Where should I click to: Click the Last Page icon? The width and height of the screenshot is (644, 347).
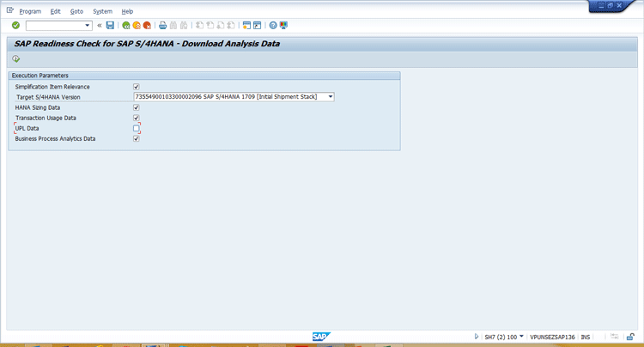(231, 26)
